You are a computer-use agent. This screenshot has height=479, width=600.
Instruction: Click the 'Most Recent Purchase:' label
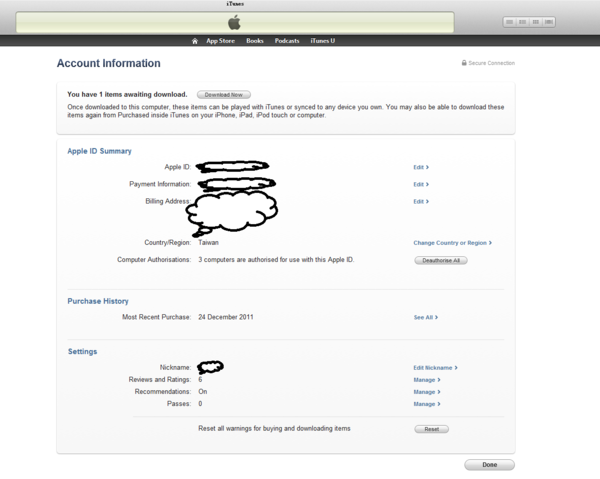[x=157, y=317]
